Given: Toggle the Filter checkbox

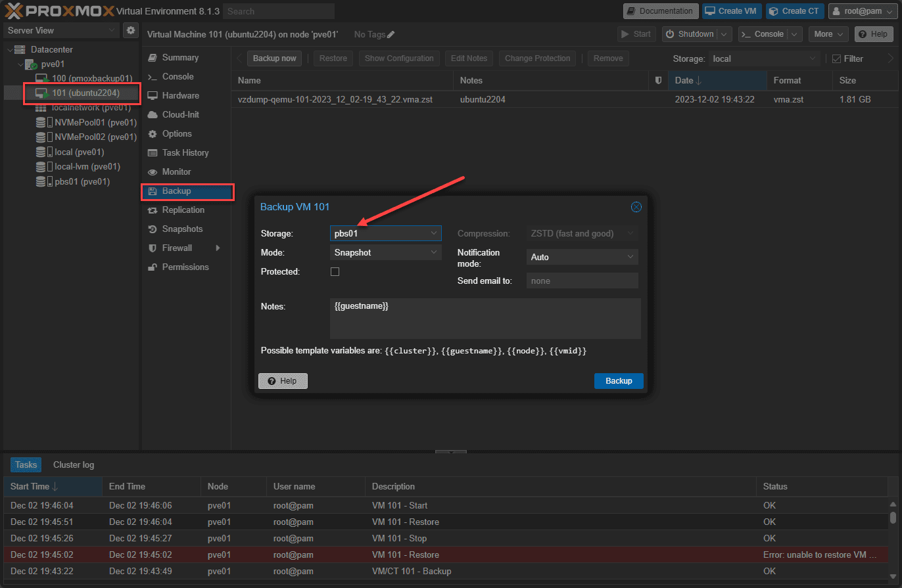Looking at the screenshot, I should [837, 58].
